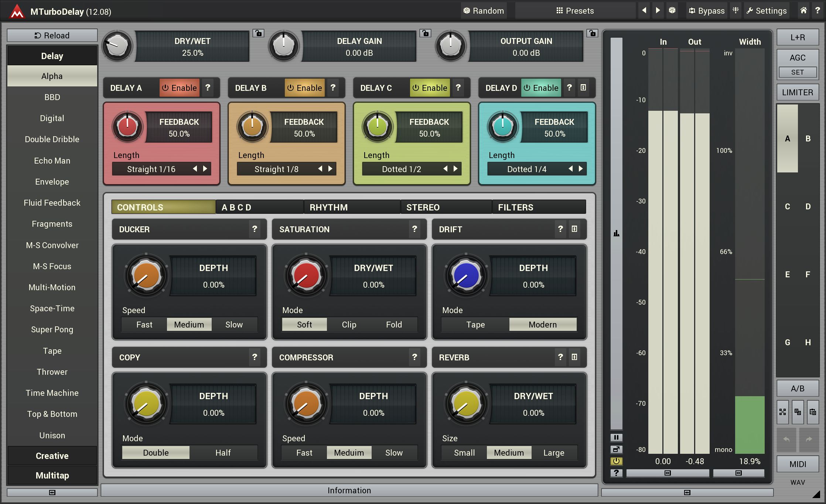Screen dimensions: 826x504
Task: Set Drift mode to Tape
Action: [475, 325]
